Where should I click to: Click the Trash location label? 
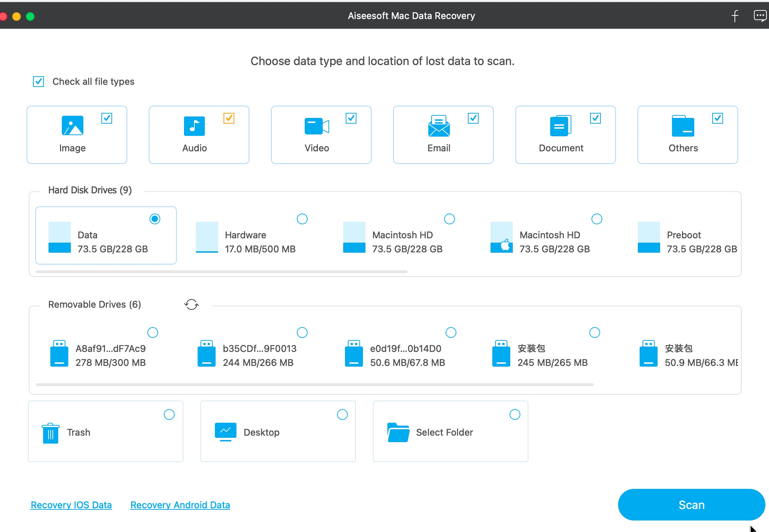click(79, 432)
